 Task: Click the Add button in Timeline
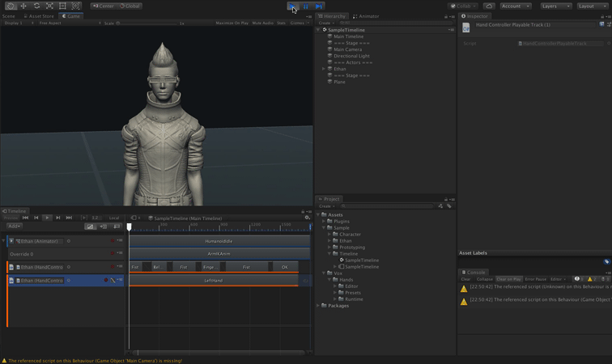[x=13, y=226]
